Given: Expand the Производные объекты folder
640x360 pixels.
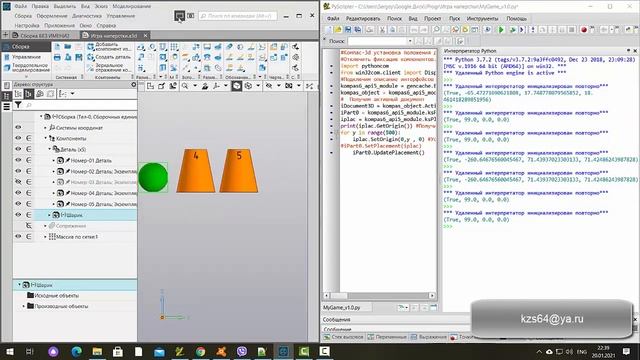Looking at the screenshot, I should point(24,306).
